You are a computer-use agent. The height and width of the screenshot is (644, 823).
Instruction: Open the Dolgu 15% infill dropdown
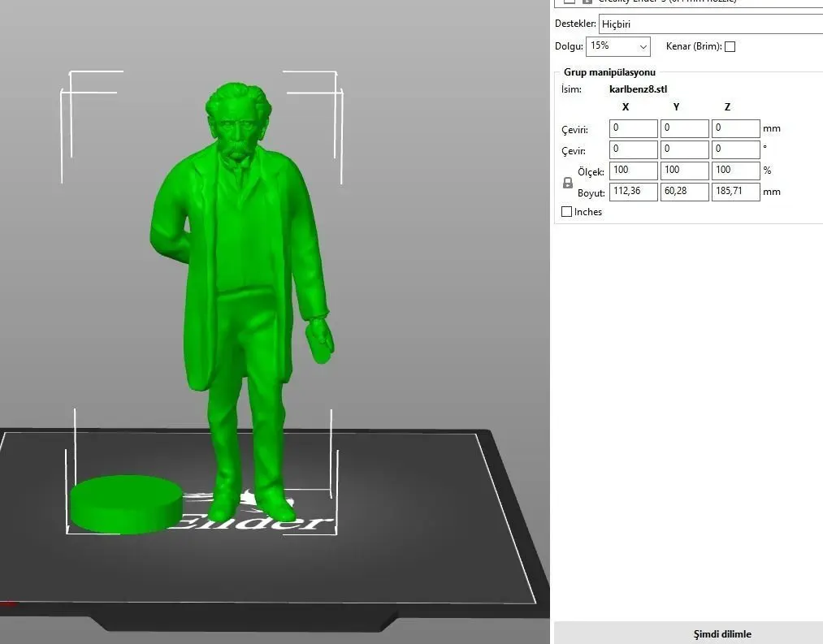(x=617, y=46)
